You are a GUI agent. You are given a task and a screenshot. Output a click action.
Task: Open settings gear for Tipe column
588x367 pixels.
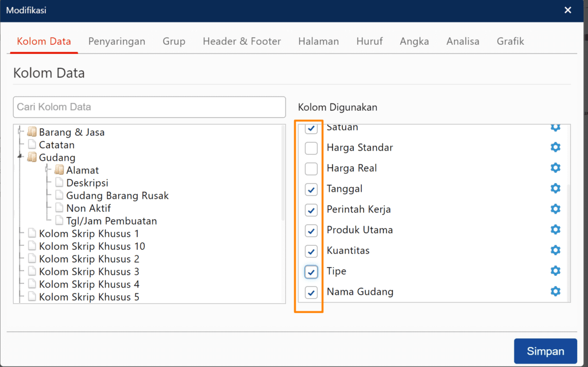tap(555, 271)
